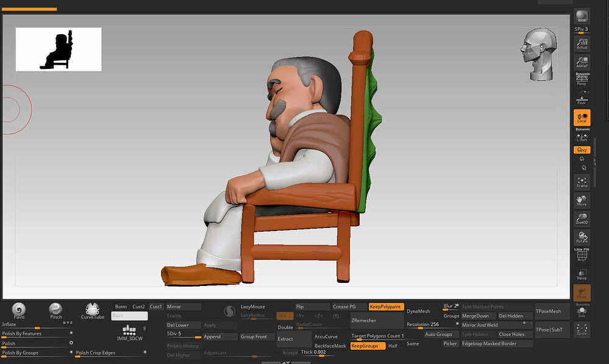
Task: Click the Xpose explode icon
Action: pyautogui.click(x=582, y=329)
